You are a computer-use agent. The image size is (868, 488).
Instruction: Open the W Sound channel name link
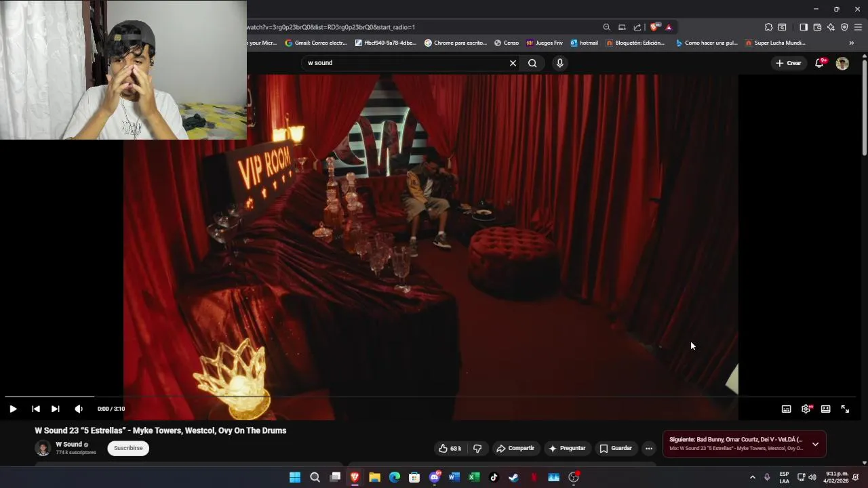click(x=68, y=445)
